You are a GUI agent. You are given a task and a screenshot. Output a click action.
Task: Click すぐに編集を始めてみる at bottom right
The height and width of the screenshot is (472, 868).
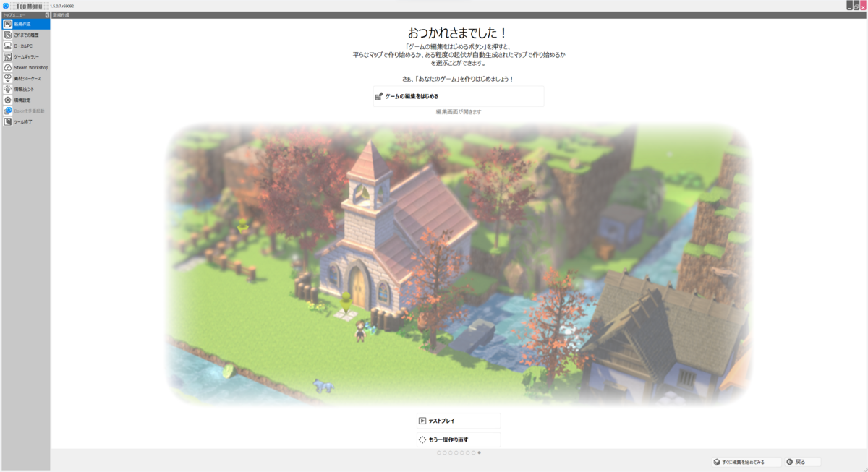coord(746,461)
